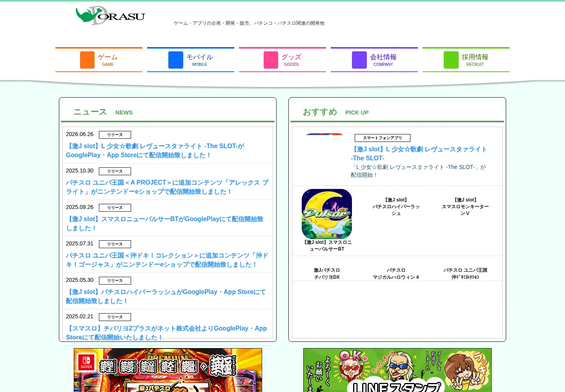Screen dimensions: 565x392
Task: Click the おすすめ PICK UP section heading
Action: coord(336,112)
